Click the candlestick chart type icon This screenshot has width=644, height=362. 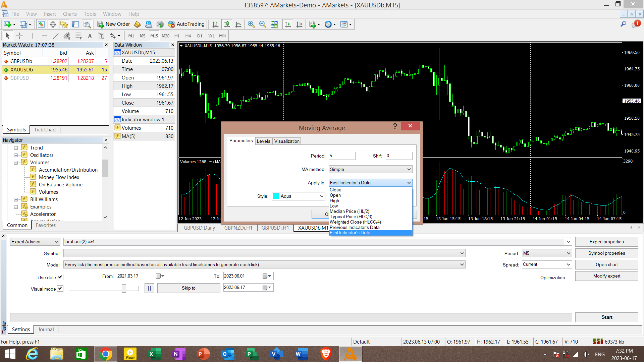227,24
